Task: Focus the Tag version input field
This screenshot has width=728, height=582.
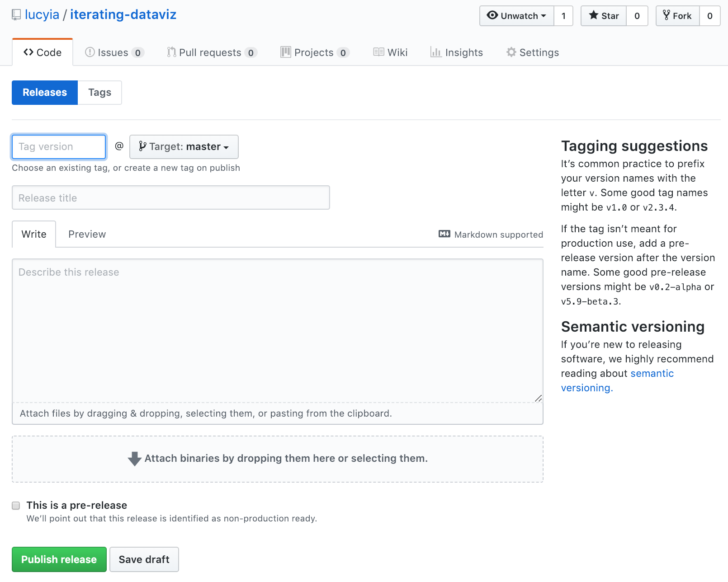Action: coord(59,147)
